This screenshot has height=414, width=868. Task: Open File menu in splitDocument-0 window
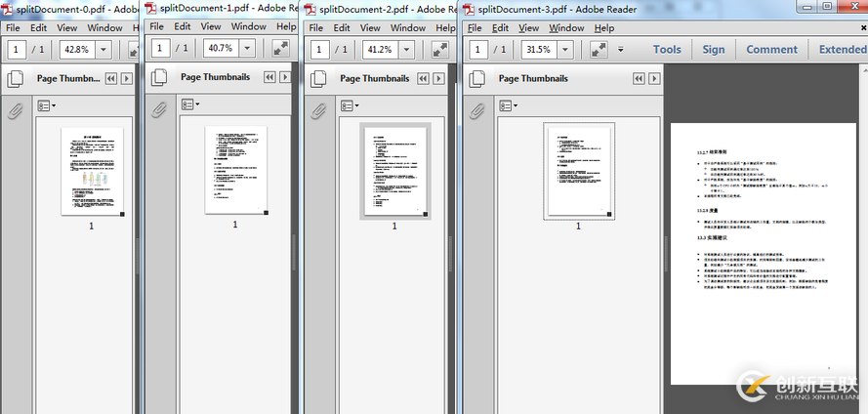coord(12,27)
